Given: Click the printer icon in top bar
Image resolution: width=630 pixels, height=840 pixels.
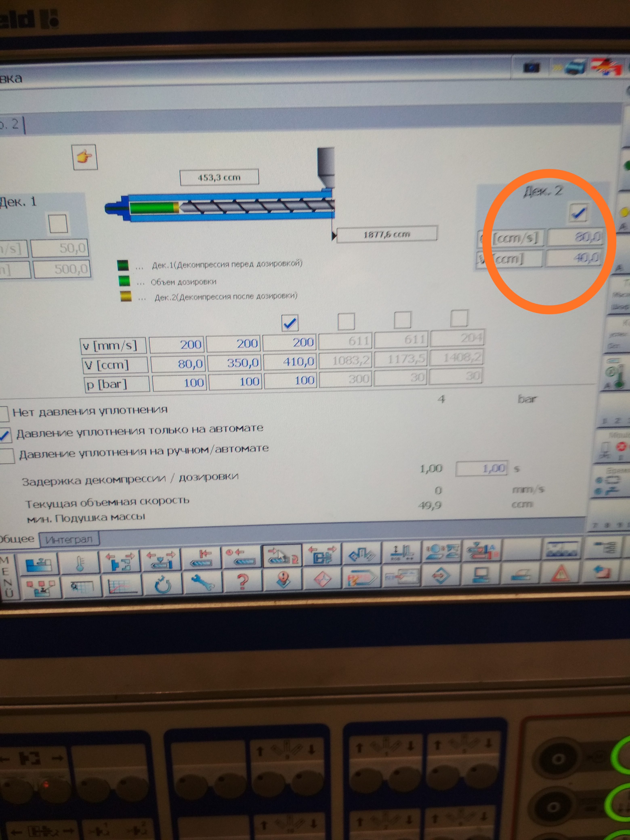Looking at the screenshot, I should point(575,67).
